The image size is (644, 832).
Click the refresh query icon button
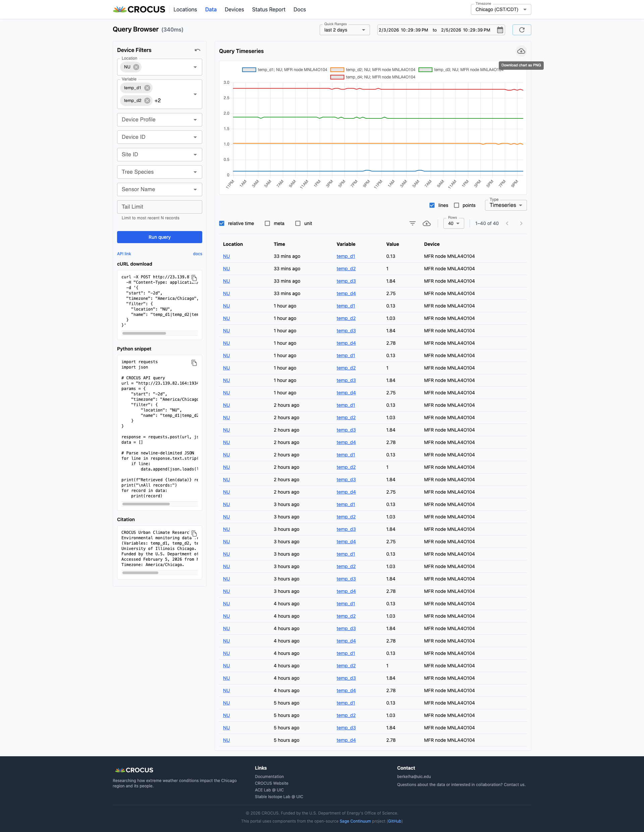(521, 30)
